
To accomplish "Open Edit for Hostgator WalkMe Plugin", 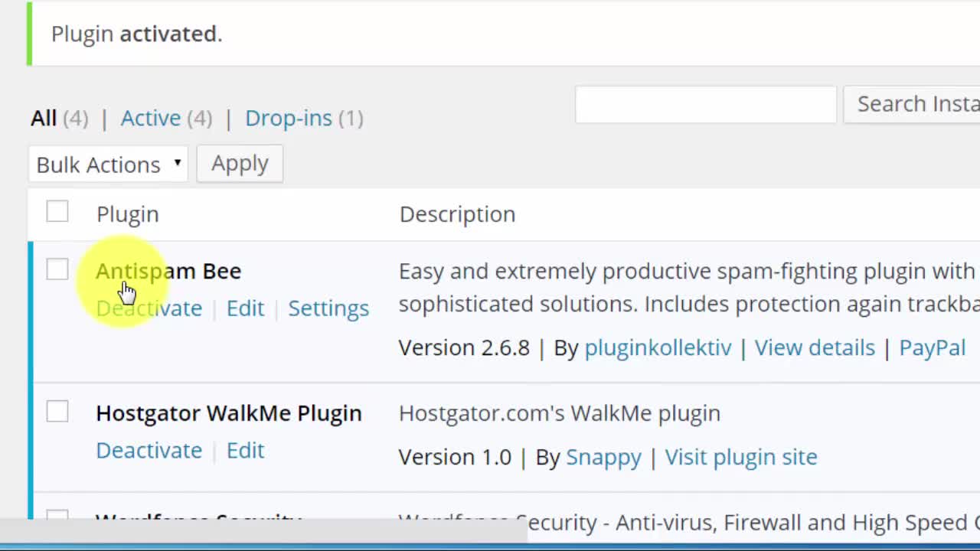I will coord(245,450).
